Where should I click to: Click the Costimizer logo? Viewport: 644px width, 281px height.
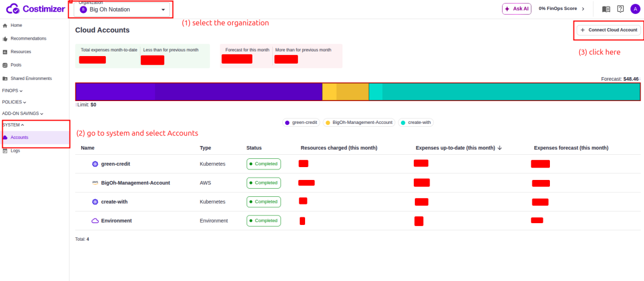36,9
